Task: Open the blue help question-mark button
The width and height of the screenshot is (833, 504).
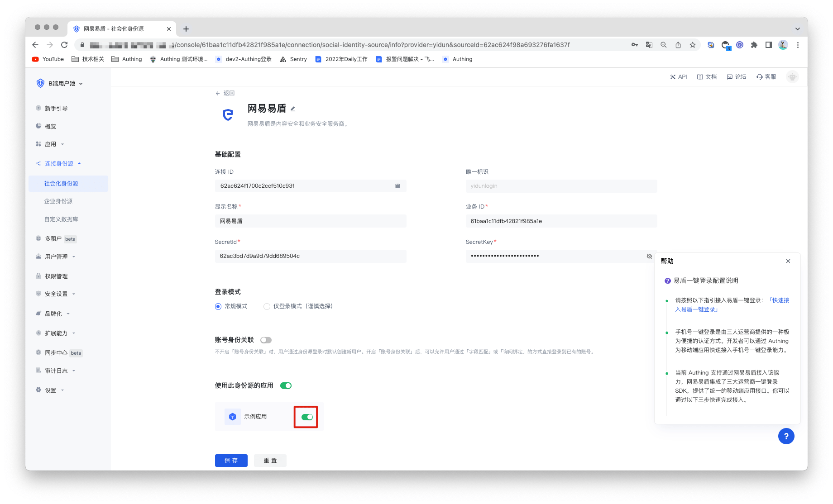Action: point(786,436)
